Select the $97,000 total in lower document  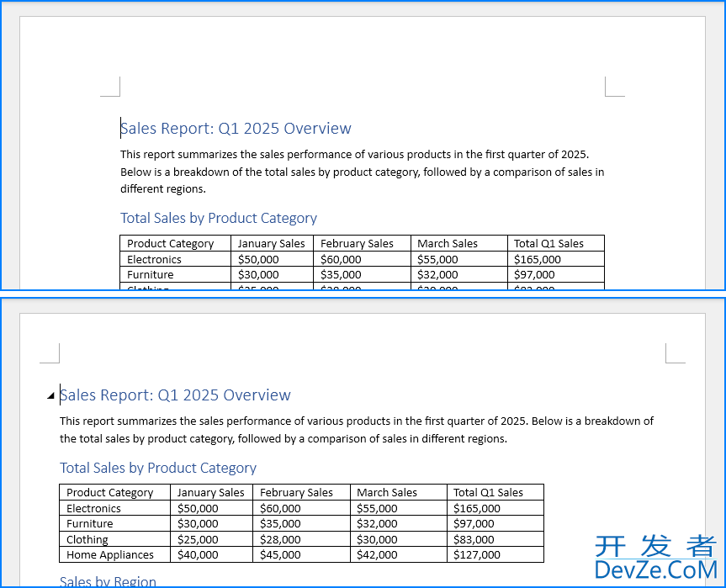point(495,523)
